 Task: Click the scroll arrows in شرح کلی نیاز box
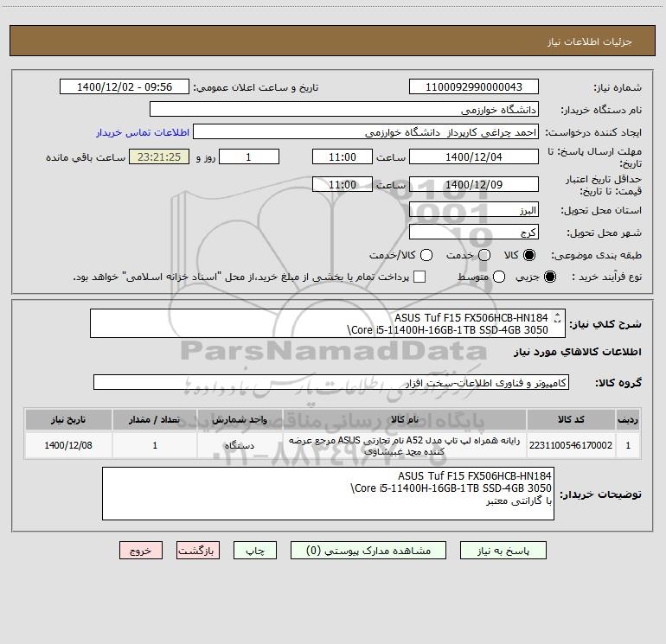(557, 317)
